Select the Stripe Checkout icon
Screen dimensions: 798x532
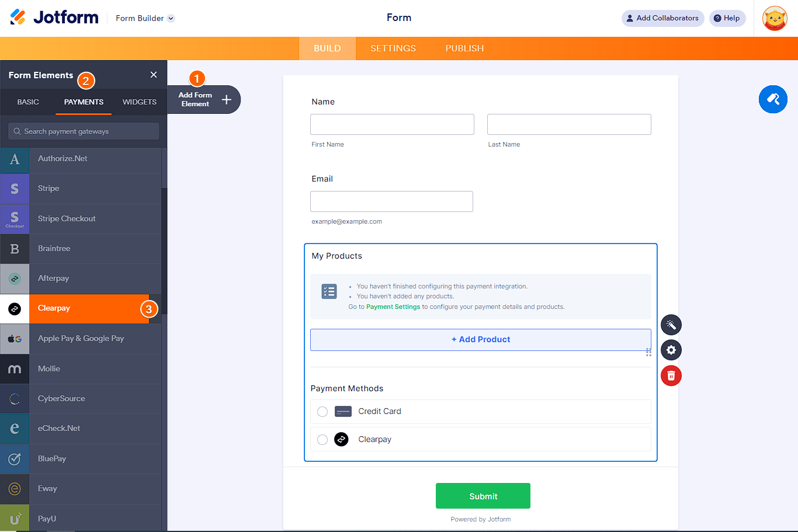click(15, 219)
